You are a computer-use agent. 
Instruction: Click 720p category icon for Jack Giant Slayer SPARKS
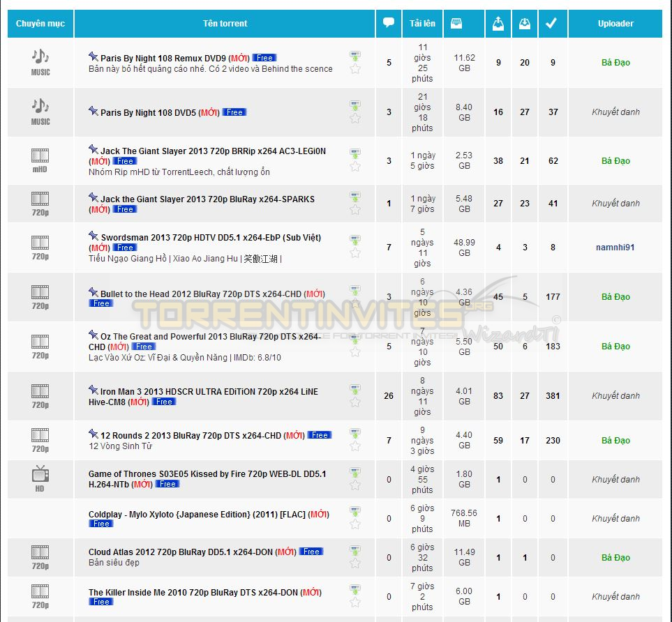point(40,204)
